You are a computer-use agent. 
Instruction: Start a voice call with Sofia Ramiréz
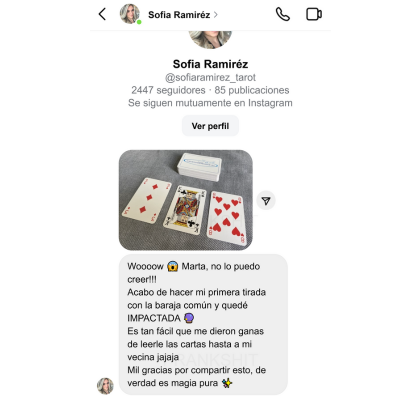pyautogui.click(x=283, y=14)
